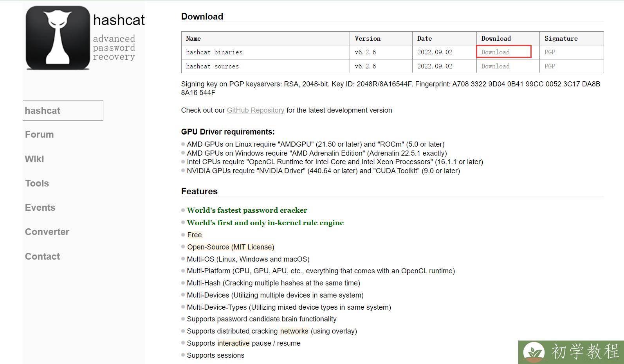Click the Multi-Platform feature line

point(321,271)
